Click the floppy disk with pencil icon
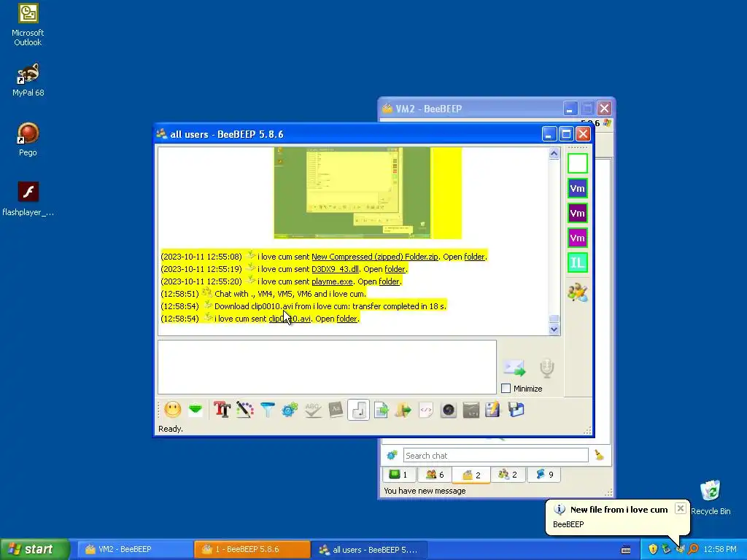 [493, 410]
